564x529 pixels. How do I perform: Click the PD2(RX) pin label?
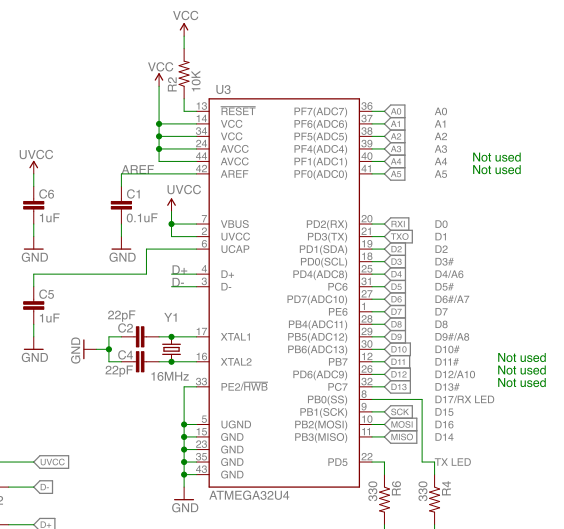[327, 224]
